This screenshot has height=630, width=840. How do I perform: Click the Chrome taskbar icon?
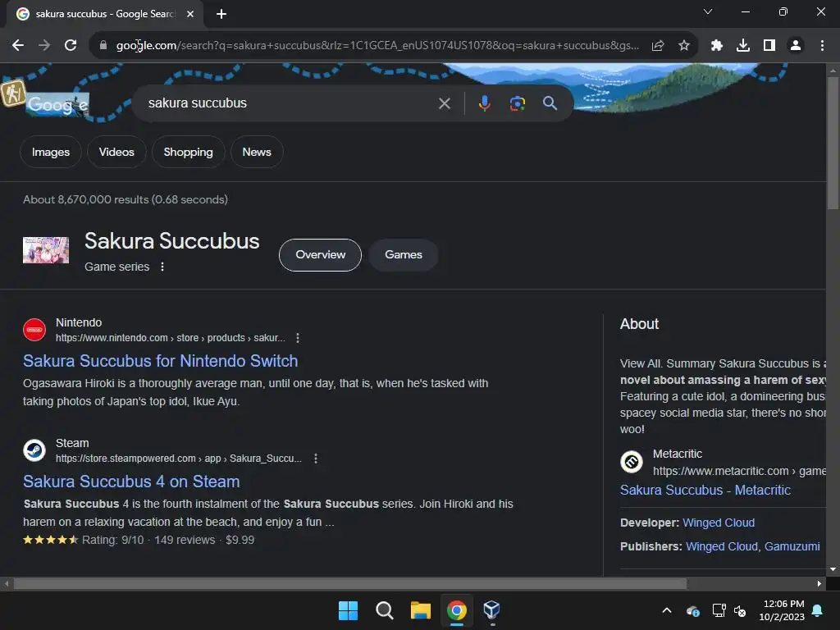point(456,610)
